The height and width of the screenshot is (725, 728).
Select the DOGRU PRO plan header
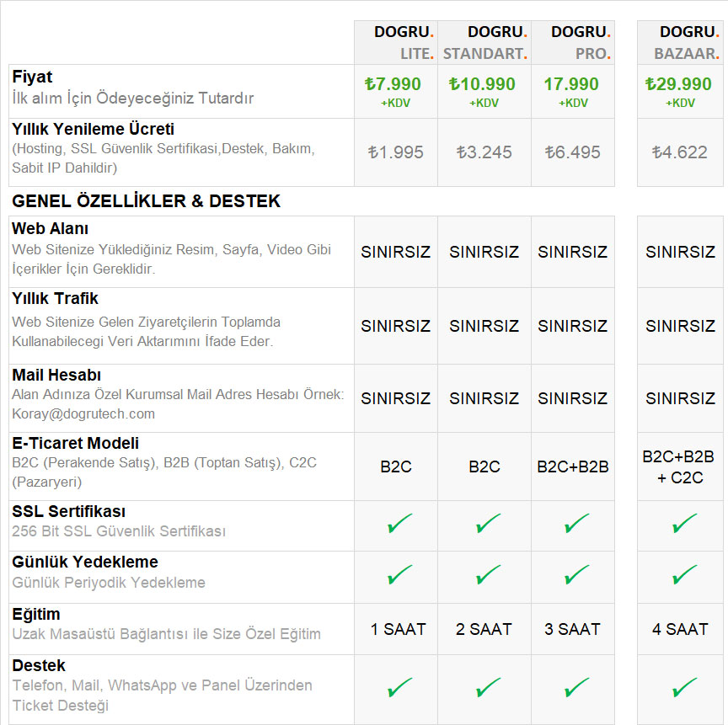click(581, 42)
